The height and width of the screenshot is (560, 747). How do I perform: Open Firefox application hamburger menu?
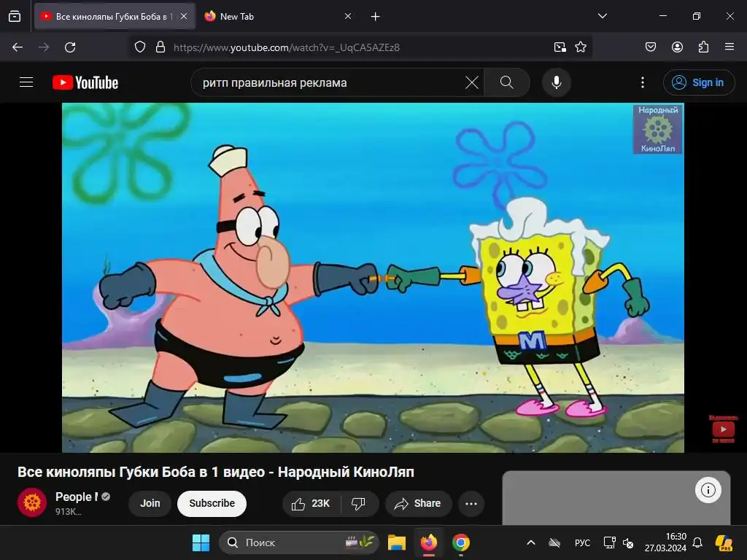[729, 47]
